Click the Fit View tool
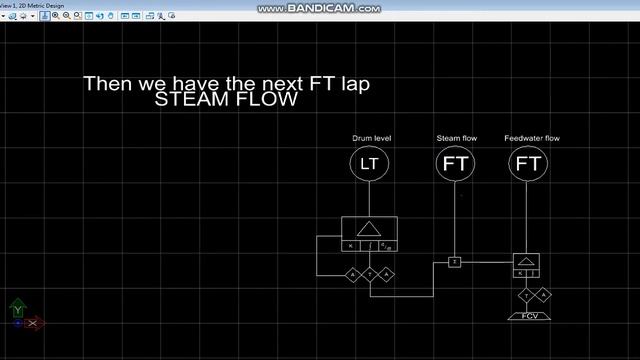Viewport: 640px width, 360px height. pos(89,16)
